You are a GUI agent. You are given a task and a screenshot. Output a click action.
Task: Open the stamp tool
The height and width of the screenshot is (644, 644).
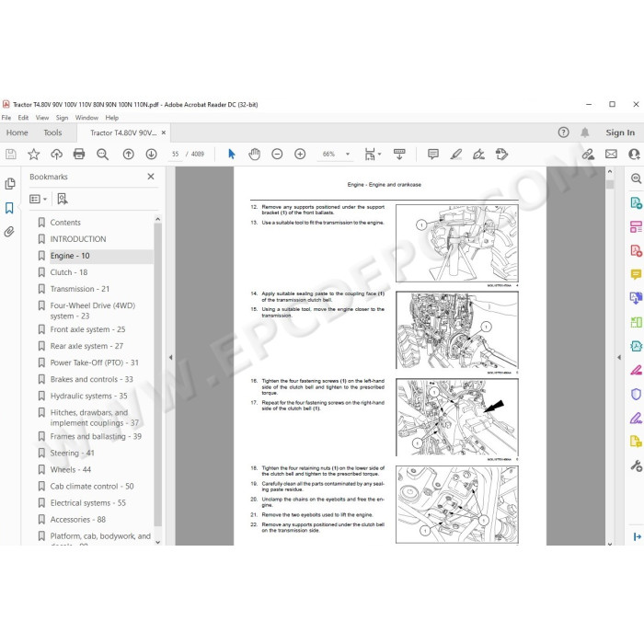501,154
